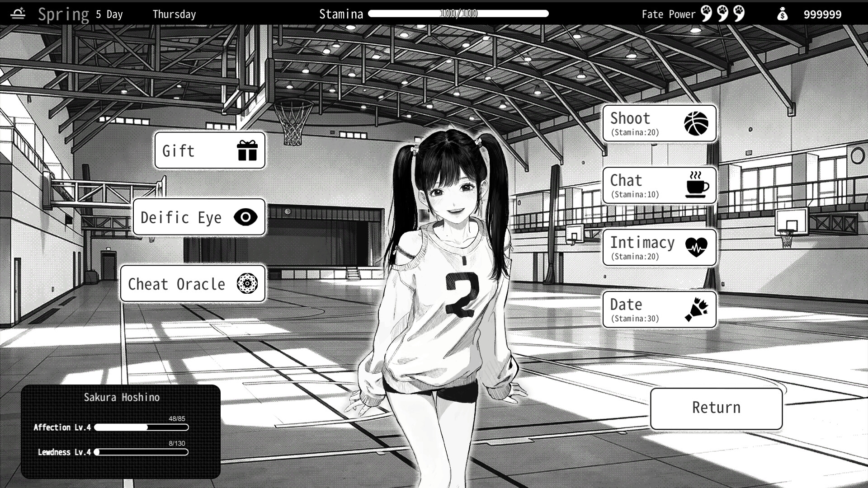Click the Sakura Hoshino name text
The image size is (868, 488).
[122, 397]
